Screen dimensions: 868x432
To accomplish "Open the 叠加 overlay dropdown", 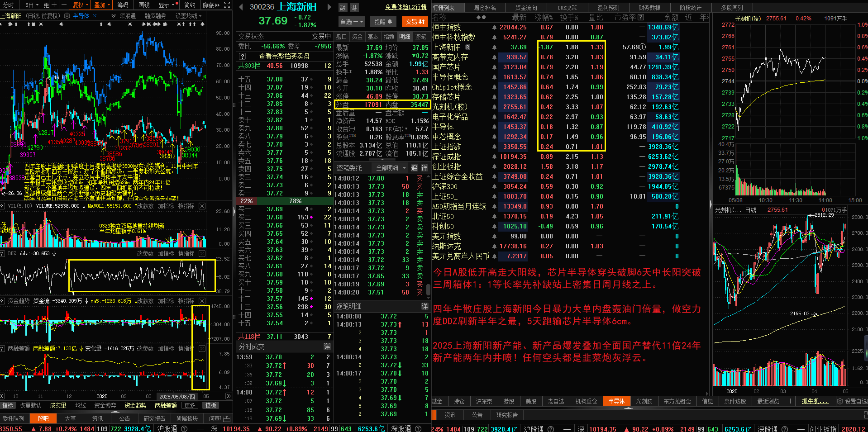I will pyautogui.click(x=102, y=5).
